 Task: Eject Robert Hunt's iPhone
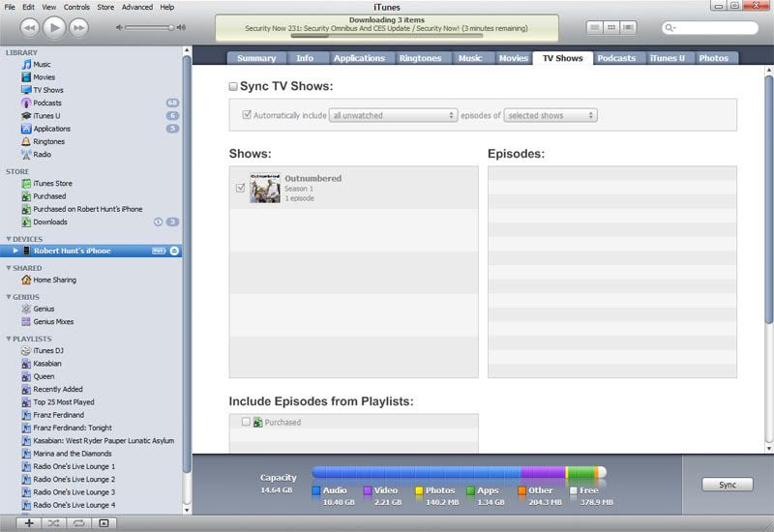click(174, 251)
